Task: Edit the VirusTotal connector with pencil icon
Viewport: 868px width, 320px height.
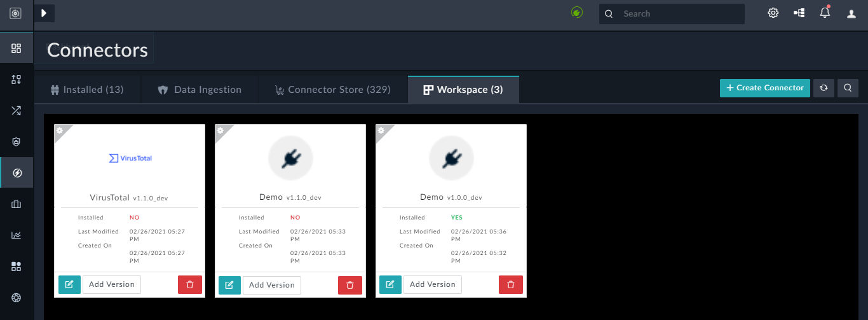Action: [70, 284]
